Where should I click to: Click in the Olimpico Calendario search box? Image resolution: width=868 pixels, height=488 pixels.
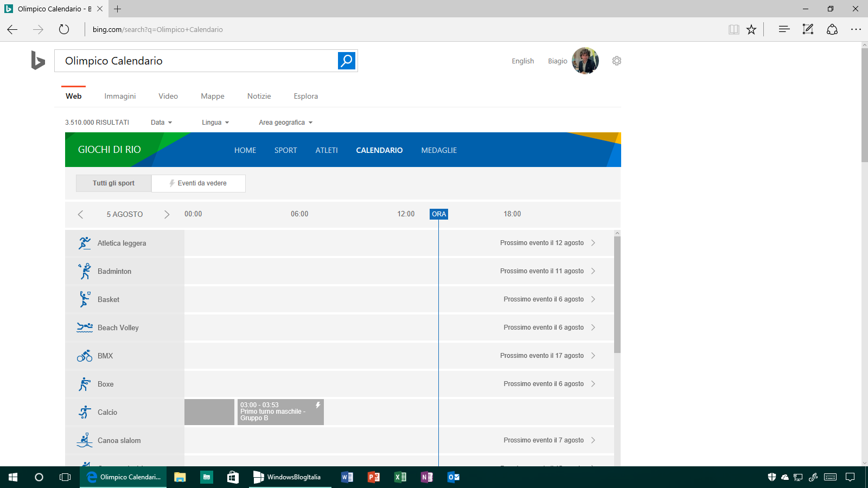[x=196, y=61]
